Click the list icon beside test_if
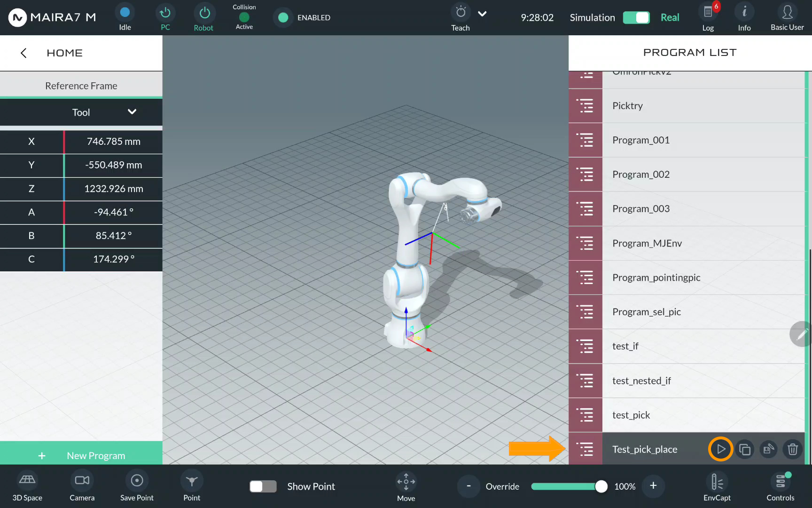This screenshot has height=508, width=812. (x=586, y=346)
